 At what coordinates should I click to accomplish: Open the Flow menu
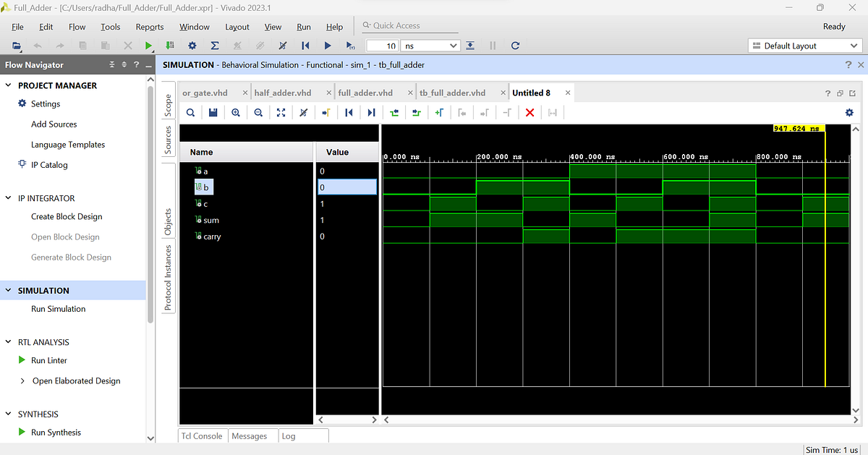[x=77, y=26]
